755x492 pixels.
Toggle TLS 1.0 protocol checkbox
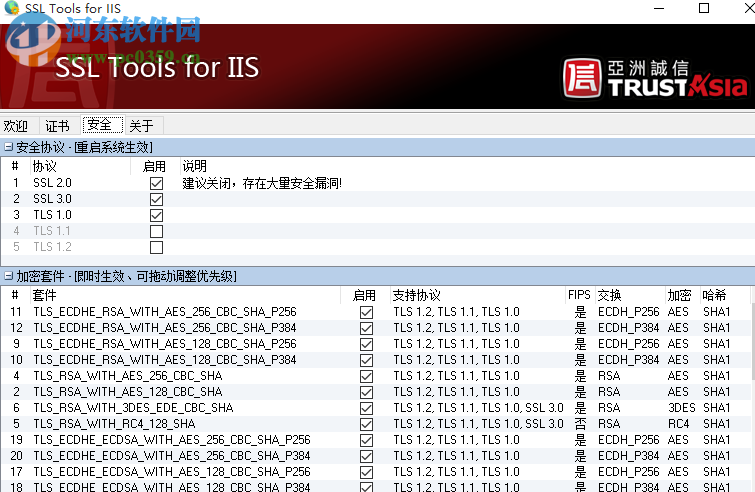pos(156,215)
